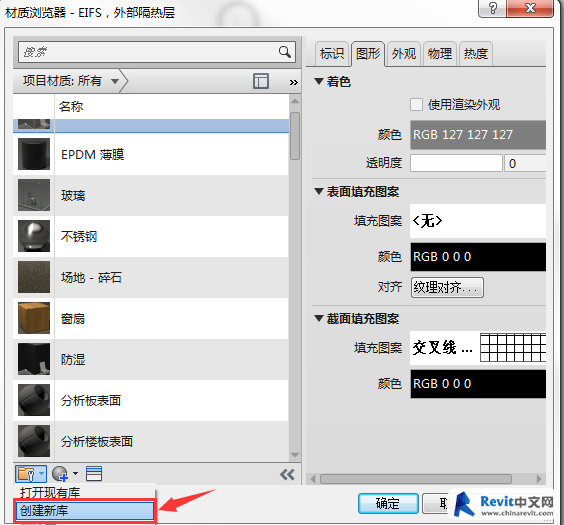The width and height of the screenshot is (564, 525).
Task: Select the 玻璃 name text
Action: click(73, 196)
